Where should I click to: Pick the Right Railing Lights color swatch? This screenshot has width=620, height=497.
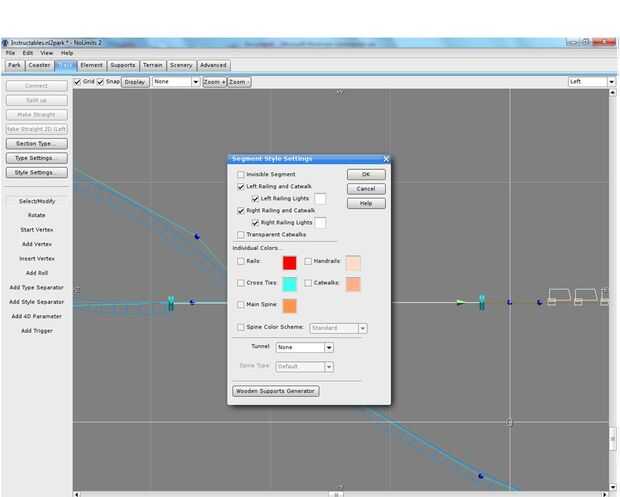tap(320, 223)
